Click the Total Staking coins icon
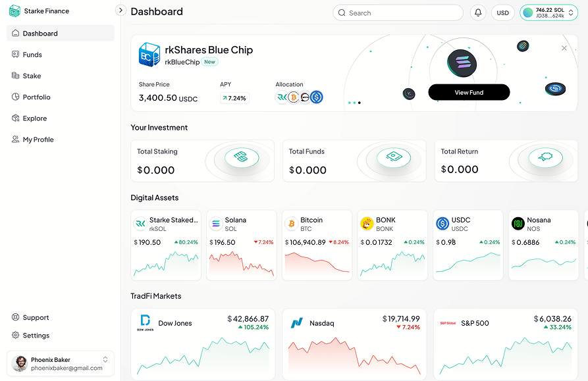Screen dimensions: 588x381 tap(242, 157)
